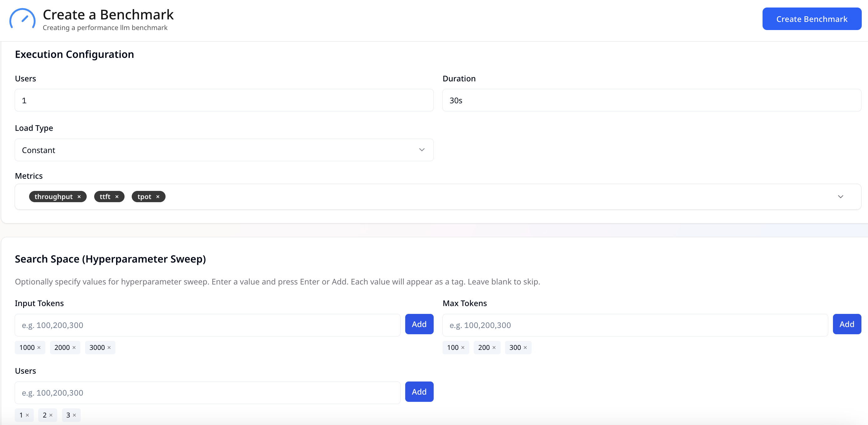Viewport: 868px width, 425px height.
Task: Remove the ttft metric tag
Action: pos(117,197)
